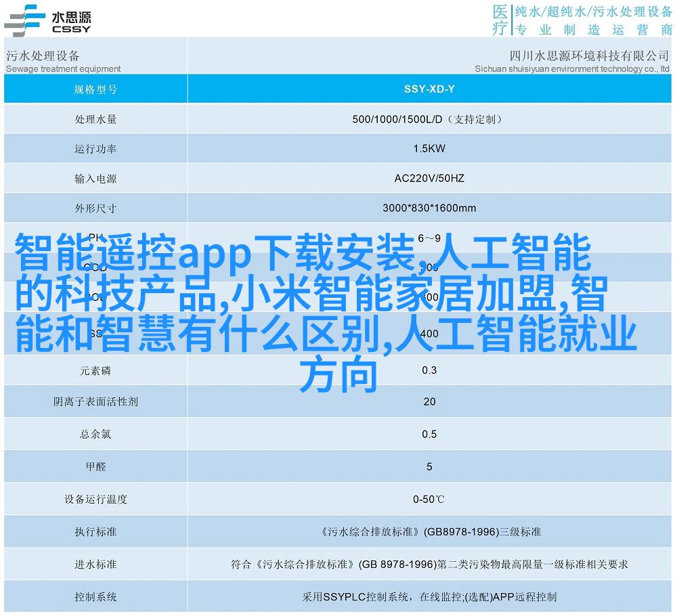
Task: Click the 阴离子表面活性剂 row label
Action: (95, 402)
